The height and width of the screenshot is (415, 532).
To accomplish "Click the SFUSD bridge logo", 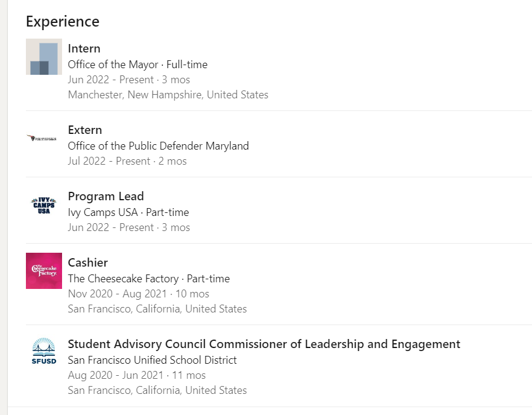I will (x=44, y=352).
